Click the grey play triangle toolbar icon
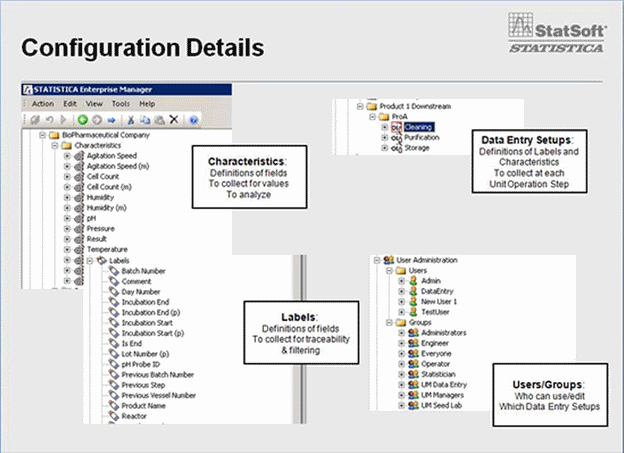624x453 pixels. pyautogui.click(x=63, y=119)
